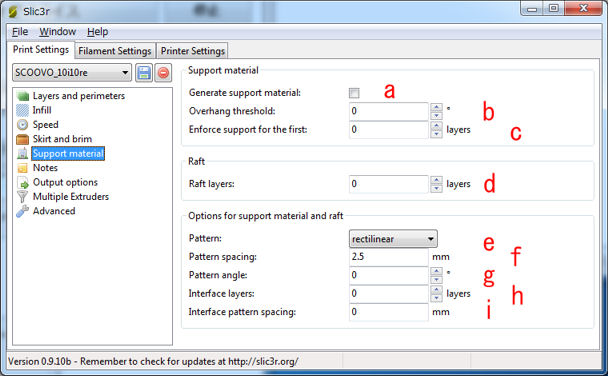Increase Enforce support layers with up arrow
The width and height of the screenshot is (608, 376).
coord(436,126)
